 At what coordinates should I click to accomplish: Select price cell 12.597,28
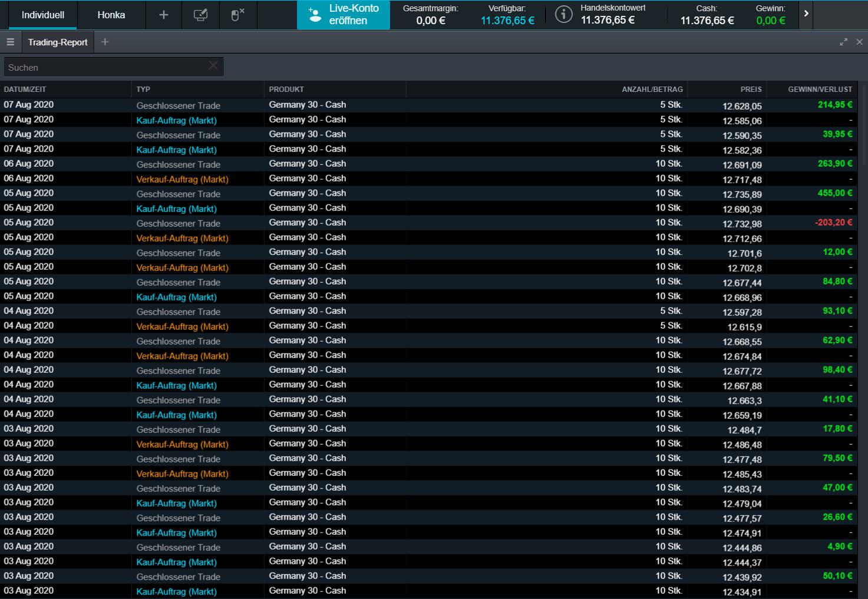tap(742, 313)
